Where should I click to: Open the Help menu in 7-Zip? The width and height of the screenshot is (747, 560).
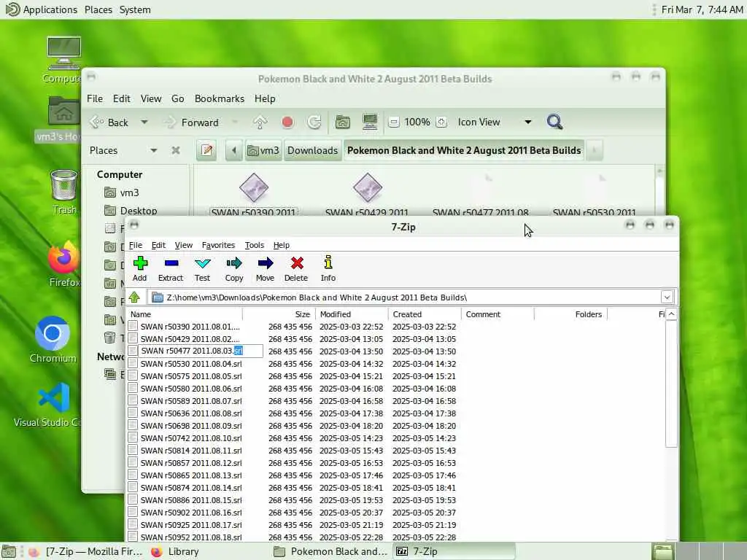(281, 245)
